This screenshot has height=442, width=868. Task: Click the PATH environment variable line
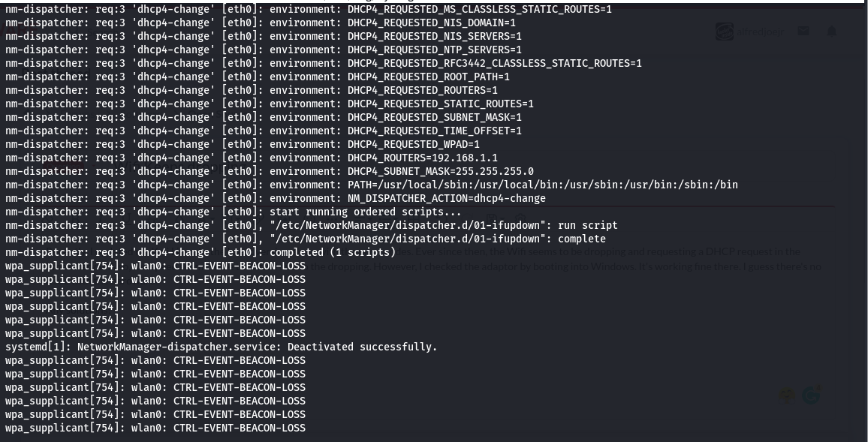coord(371,185)
